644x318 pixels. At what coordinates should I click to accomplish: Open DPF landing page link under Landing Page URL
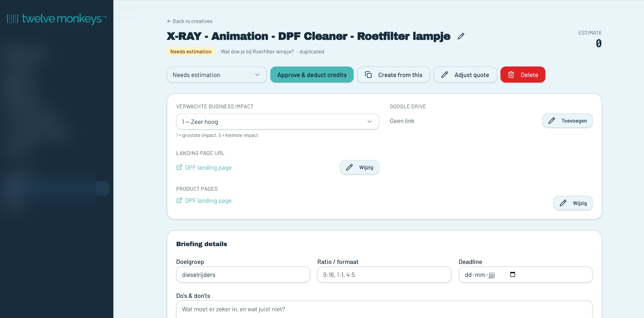coord(208,168)
